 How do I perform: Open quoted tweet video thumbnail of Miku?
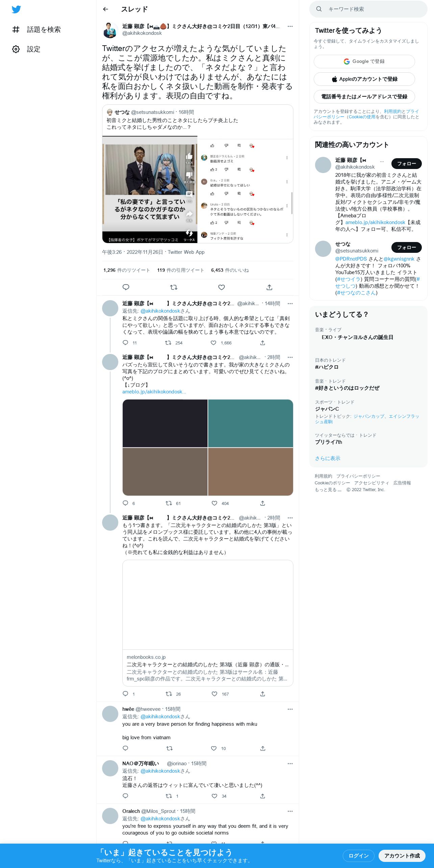150,189
